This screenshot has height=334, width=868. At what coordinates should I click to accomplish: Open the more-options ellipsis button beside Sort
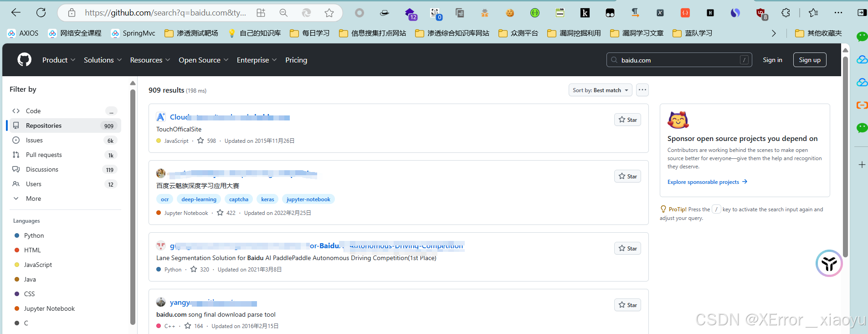pos(642,90)
